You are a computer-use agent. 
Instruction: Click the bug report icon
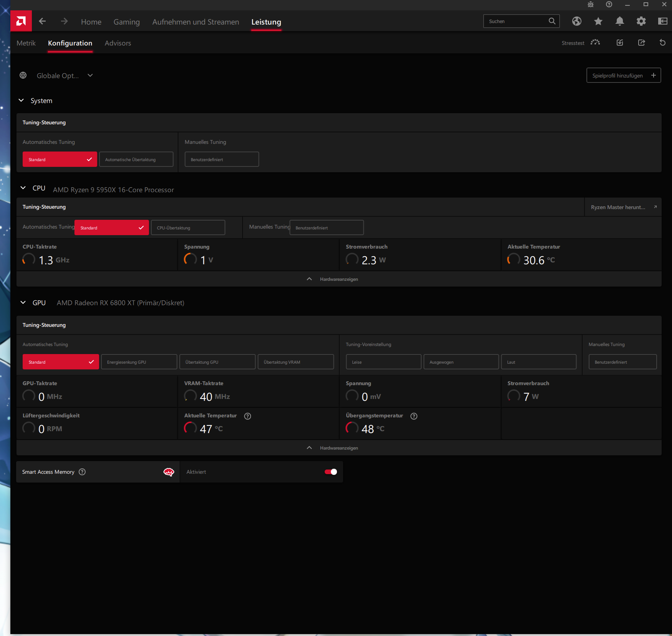[x=591, y=5]
